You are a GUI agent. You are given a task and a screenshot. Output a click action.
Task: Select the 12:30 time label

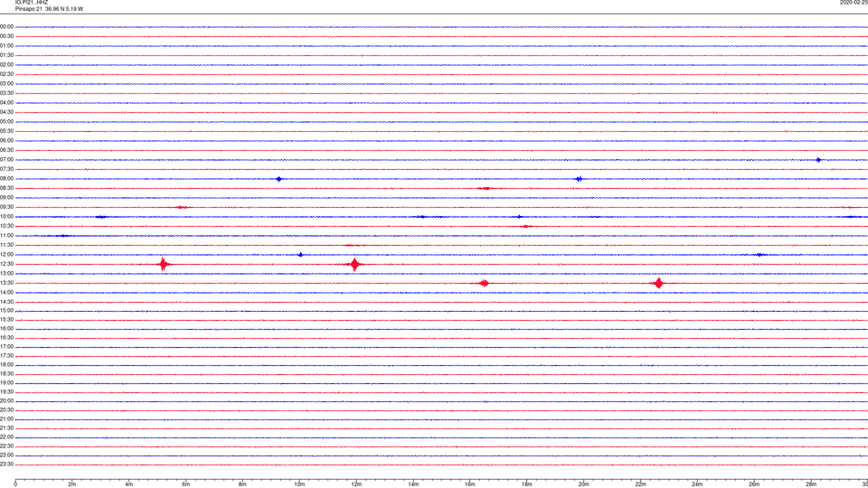[x=6, y=264]
